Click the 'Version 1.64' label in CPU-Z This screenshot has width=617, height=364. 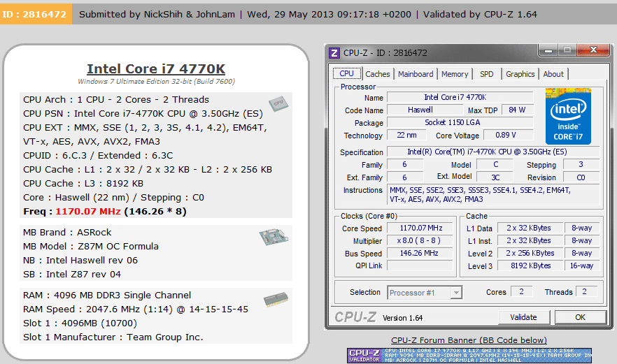click(x=402, y=318)
